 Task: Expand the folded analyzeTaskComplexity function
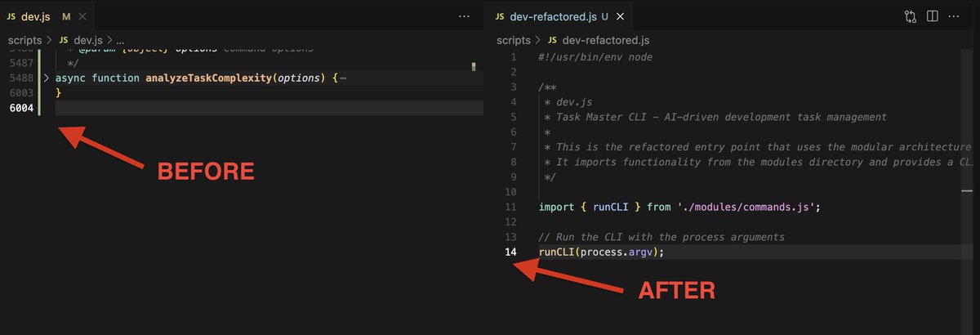[x=47, y=78]
